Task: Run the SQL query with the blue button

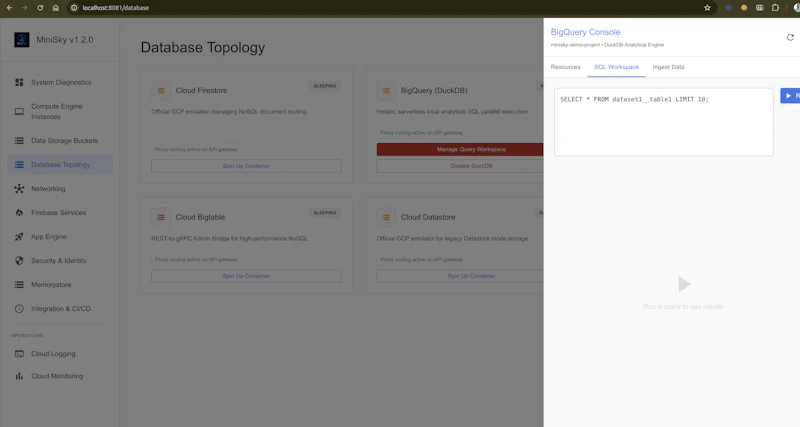Action: [790, 96]
